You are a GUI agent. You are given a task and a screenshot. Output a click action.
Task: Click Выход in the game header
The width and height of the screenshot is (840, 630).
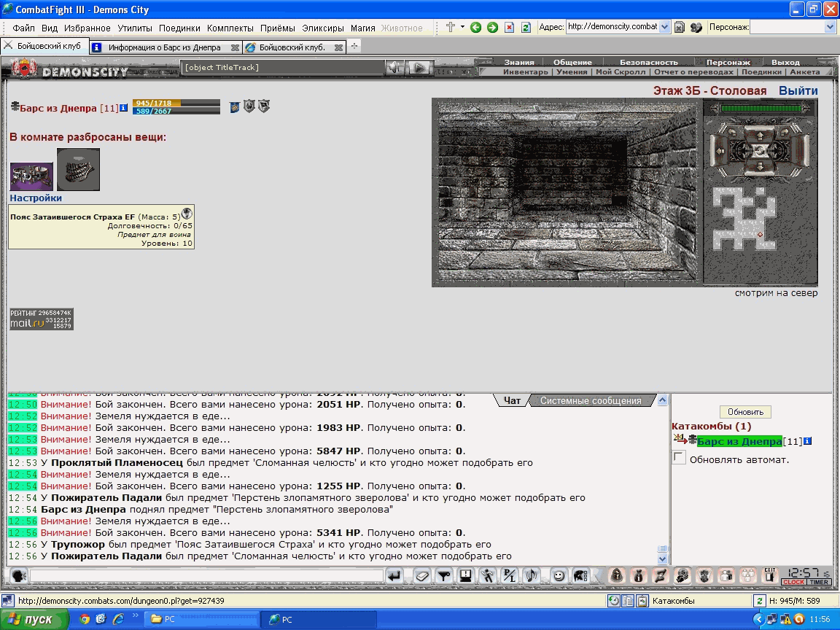pos(785,62)
